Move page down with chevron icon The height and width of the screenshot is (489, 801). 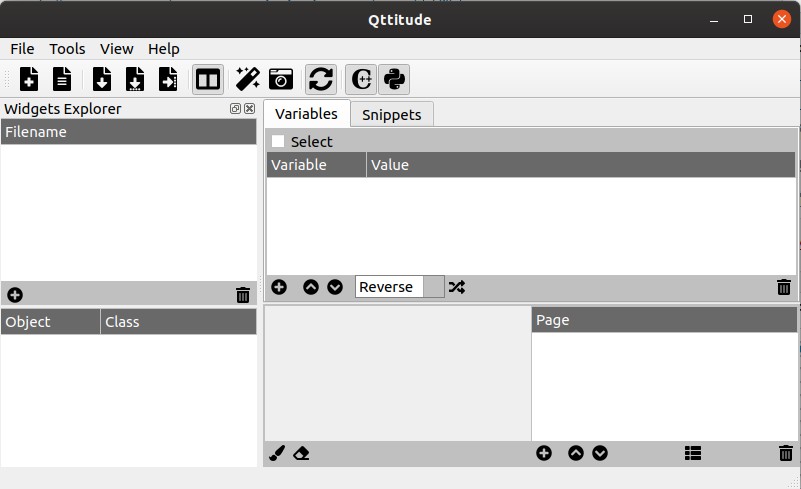point(600,453)
